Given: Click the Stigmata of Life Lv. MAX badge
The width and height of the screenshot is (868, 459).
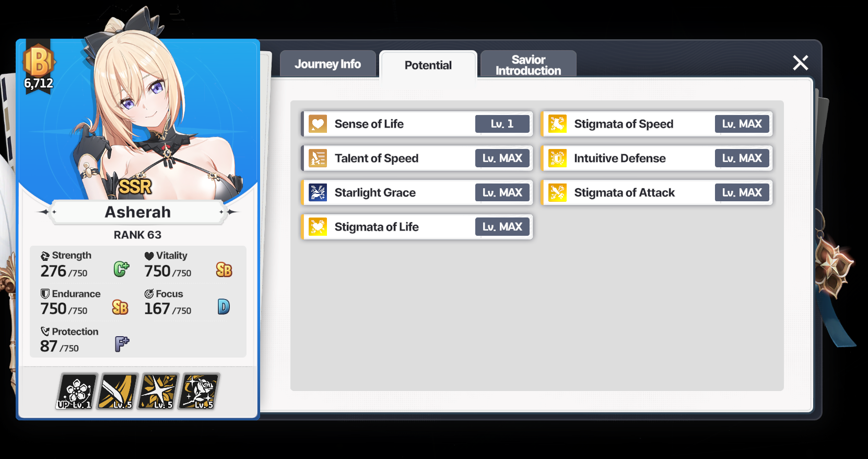Looking at the screenshot, I should [x=502, y=227].
